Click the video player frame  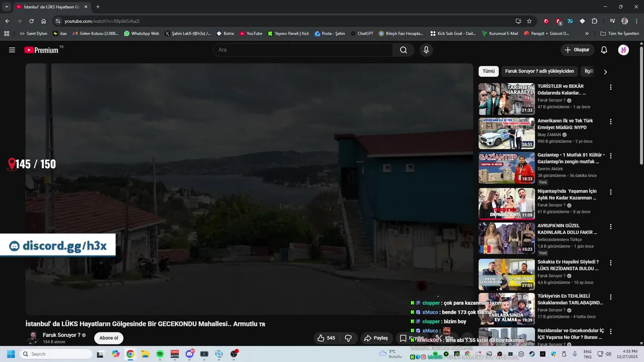(250, 189)
